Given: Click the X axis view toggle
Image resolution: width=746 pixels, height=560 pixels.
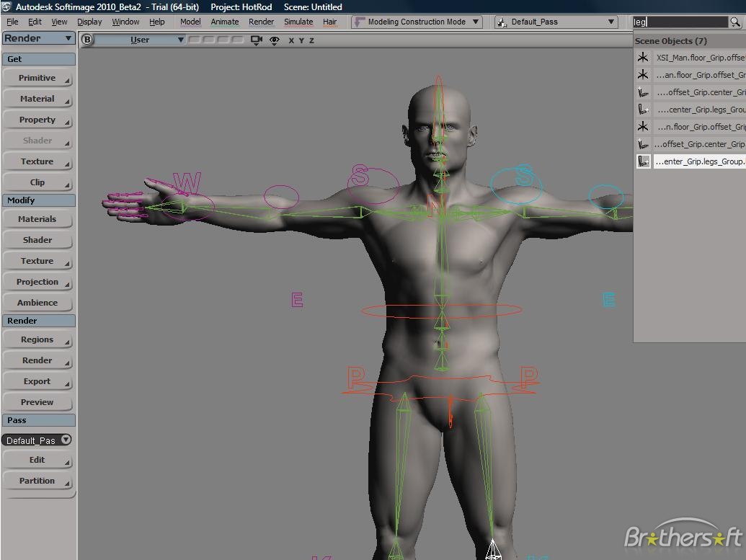Looking at the screenshot, I should (291, 40).
